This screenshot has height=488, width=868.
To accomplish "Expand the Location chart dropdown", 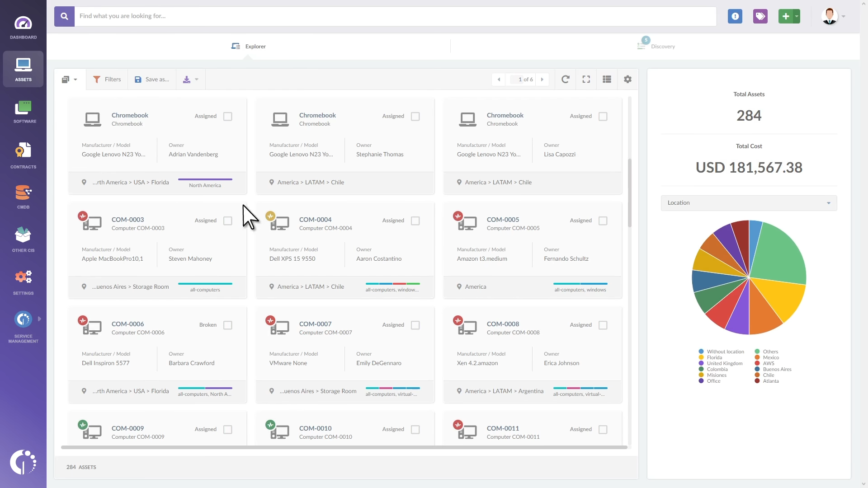I will tap(749, 203).
